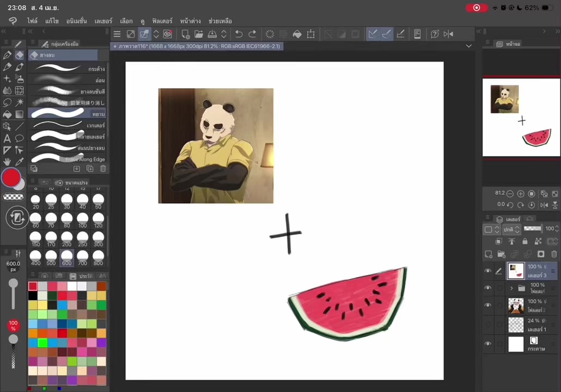Select the Pen tool in the tool palette
The height and width of the screenshot is (392, 561).
point(7,55)
